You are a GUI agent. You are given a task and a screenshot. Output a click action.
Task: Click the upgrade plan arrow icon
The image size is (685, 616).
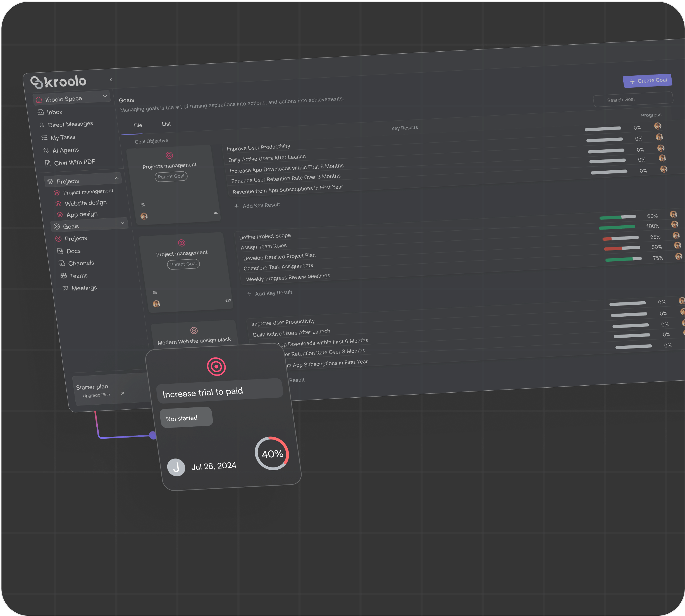click(123, 393)
